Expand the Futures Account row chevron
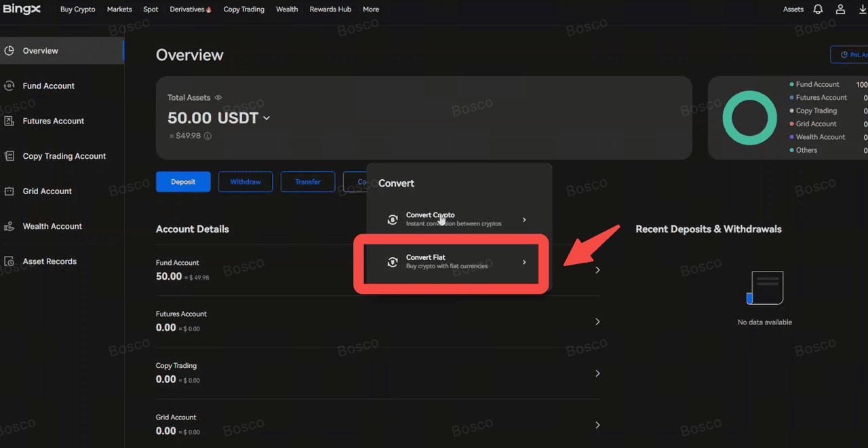The width and height of the screenshot is (868, 448). 597,322
